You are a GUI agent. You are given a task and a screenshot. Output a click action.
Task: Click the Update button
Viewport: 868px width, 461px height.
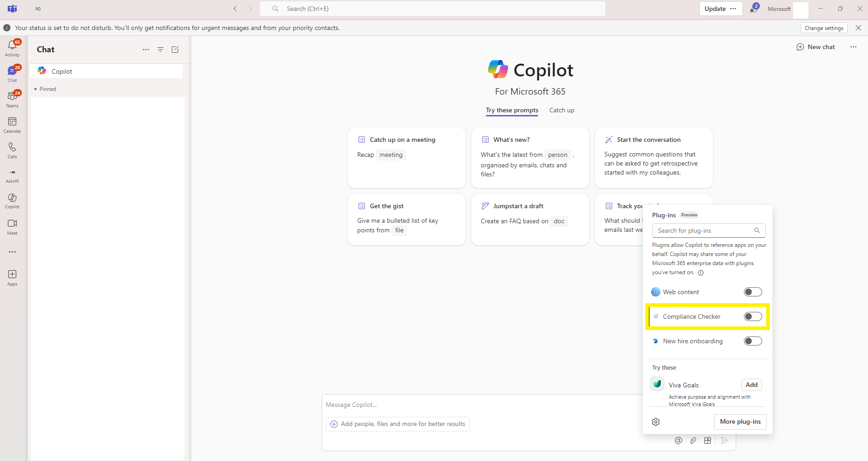[715, 9]
